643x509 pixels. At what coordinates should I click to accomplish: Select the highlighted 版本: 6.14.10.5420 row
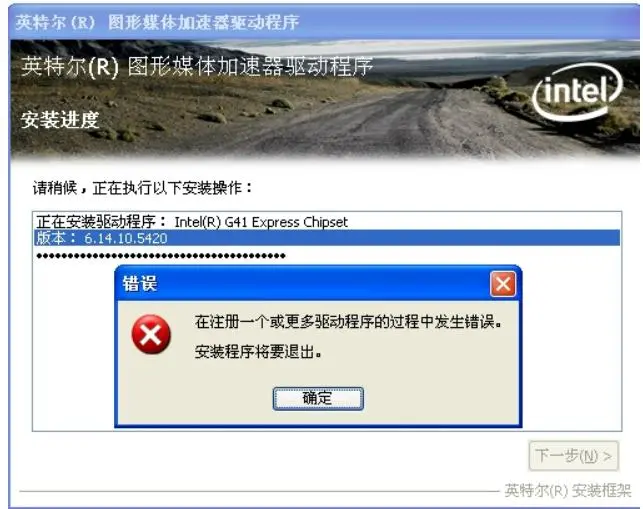[327, 238]
